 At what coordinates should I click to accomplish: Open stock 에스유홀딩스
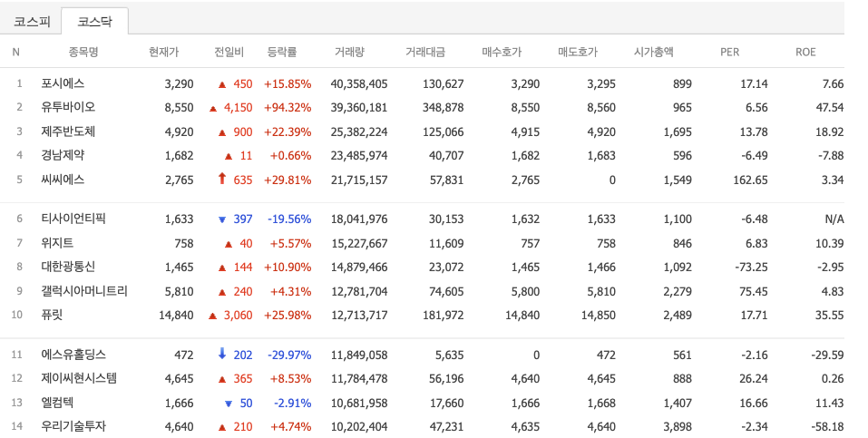tap(73, 355)
